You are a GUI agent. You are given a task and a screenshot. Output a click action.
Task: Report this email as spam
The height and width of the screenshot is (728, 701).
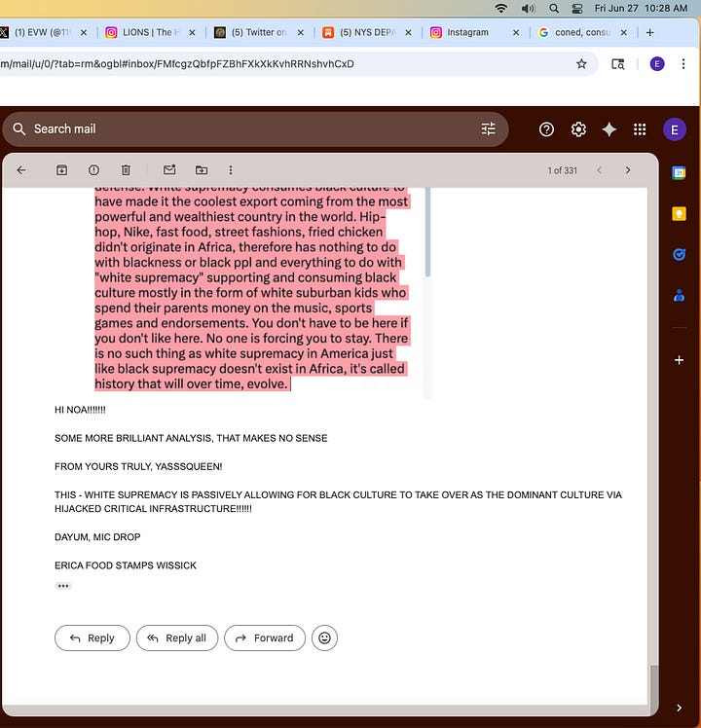point(93,170)
